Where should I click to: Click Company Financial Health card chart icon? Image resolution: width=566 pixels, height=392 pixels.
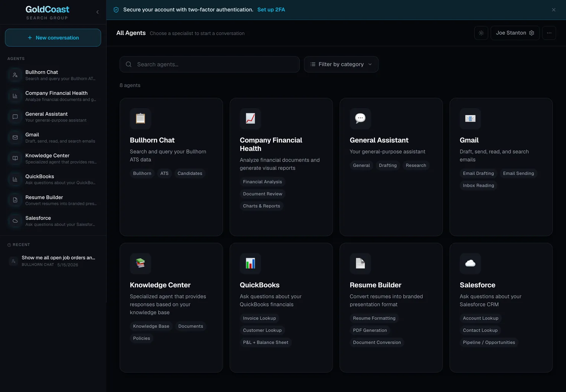pyautogui.click(x=250, y=119)
